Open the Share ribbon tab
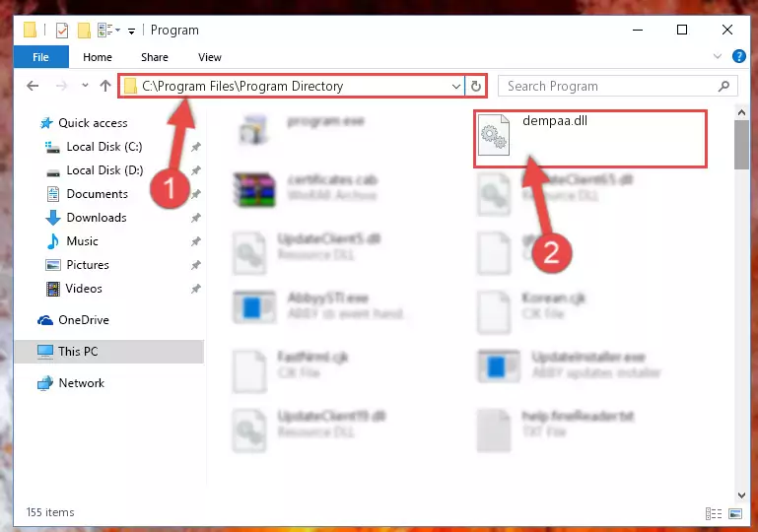758x532 pixels. pos(155,57)
